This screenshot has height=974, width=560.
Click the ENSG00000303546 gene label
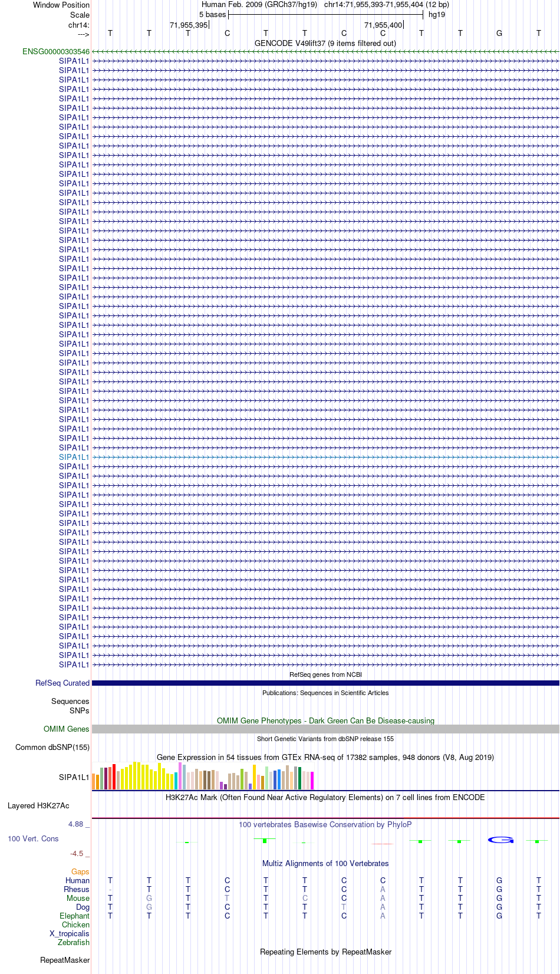coord(56,52)
